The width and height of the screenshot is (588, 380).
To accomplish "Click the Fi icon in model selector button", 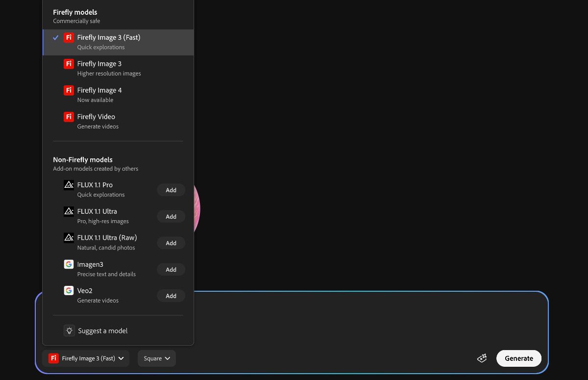I will point(53,358).
